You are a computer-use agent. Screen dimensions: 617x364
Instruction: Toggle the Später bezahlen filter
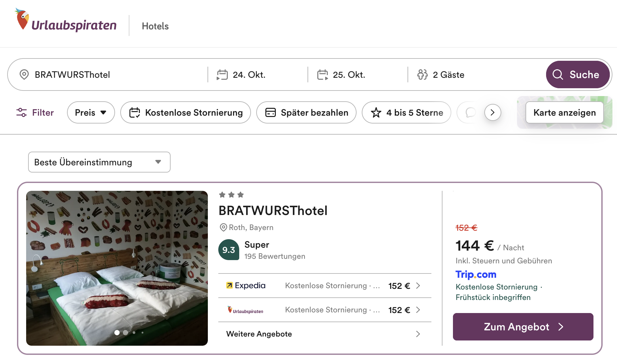306,112
